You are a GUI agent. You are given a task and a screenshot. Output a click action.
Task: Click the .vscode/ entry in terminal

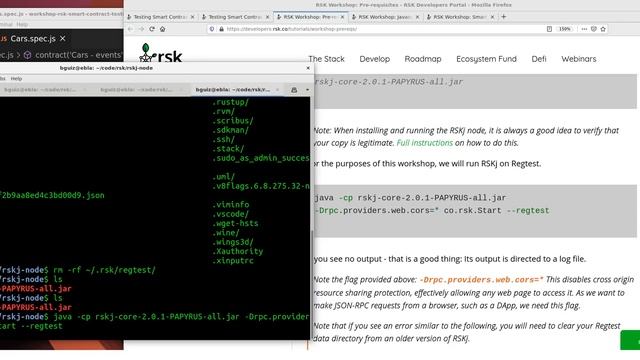pyautogui.click(x=230, y=214)
